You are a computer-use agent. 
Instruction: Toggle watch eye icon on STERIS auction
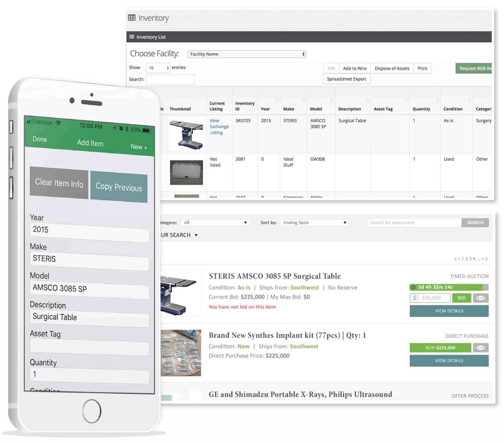tap(481, 298)
